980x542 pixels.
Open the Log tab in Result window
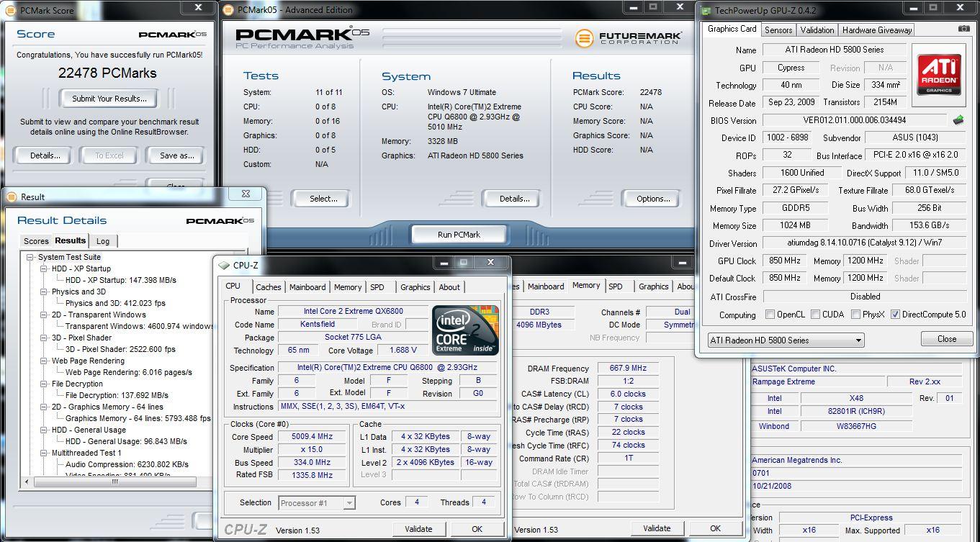103,241
